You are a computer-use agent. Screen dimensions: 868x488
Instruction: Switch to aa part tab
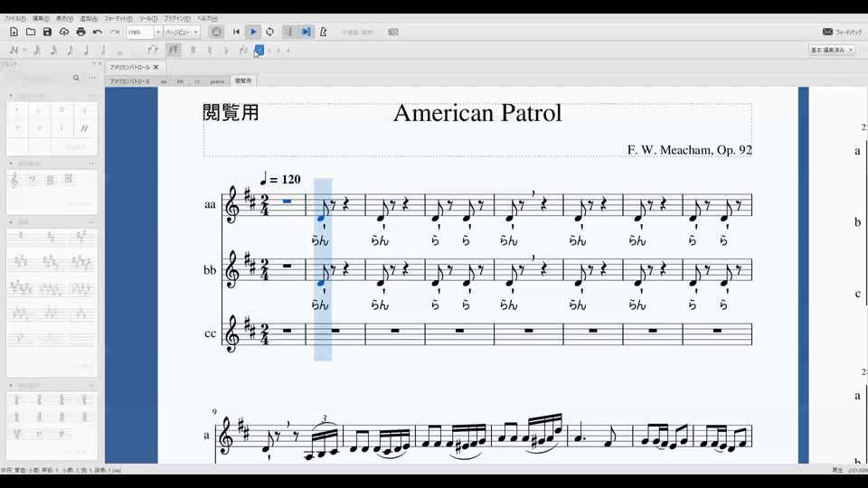[164, 81]
